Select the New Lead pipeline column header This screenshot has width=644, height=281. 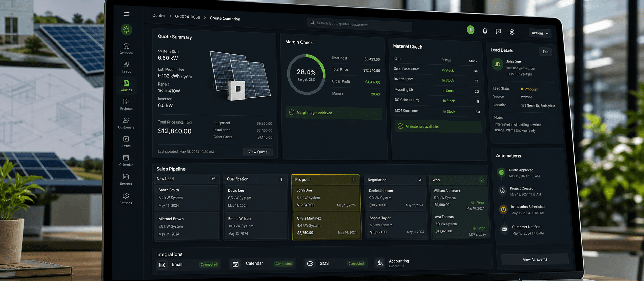pos(187,179)
